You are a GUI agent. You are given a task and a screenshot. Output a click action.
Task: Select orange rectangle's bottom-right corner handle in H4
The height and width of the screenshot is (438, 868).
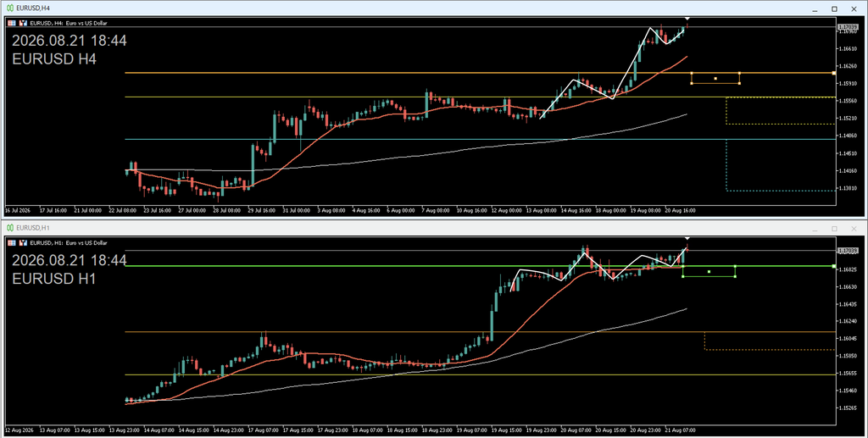tap(739, 84)
